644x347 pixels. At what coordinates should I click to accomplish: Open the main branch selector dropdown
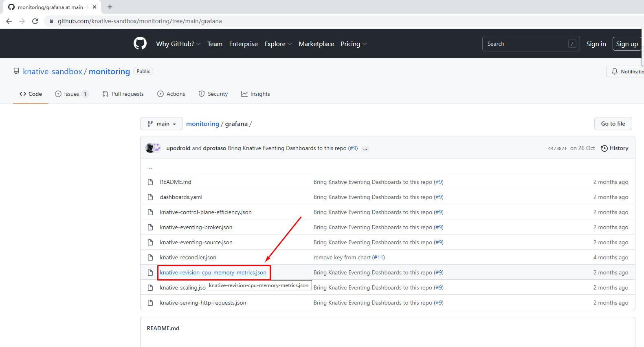pyautogui.click(x=161, y=124)
